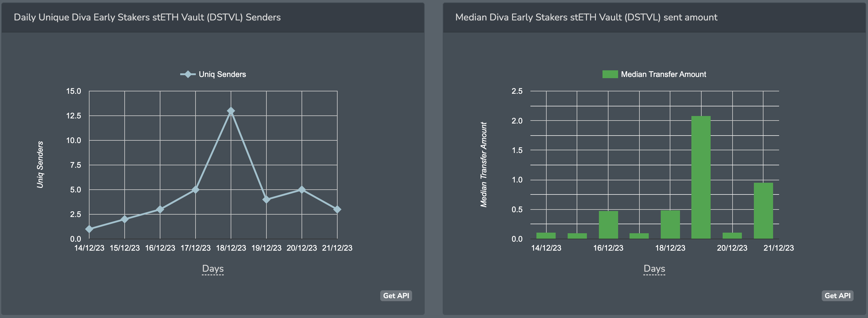Click the 16/12/23 bar in median chart
The height and width of the screenshot is (318, 868).
click(x=608, y=225)
